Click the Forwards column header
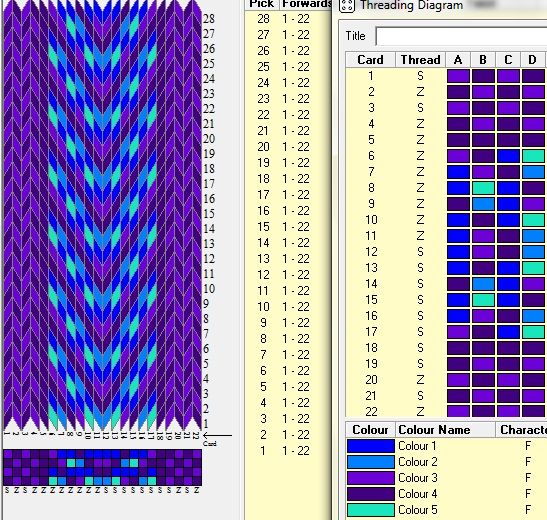Screen dimensions: 547x520 pyautogui.click(x=306, y=4)
